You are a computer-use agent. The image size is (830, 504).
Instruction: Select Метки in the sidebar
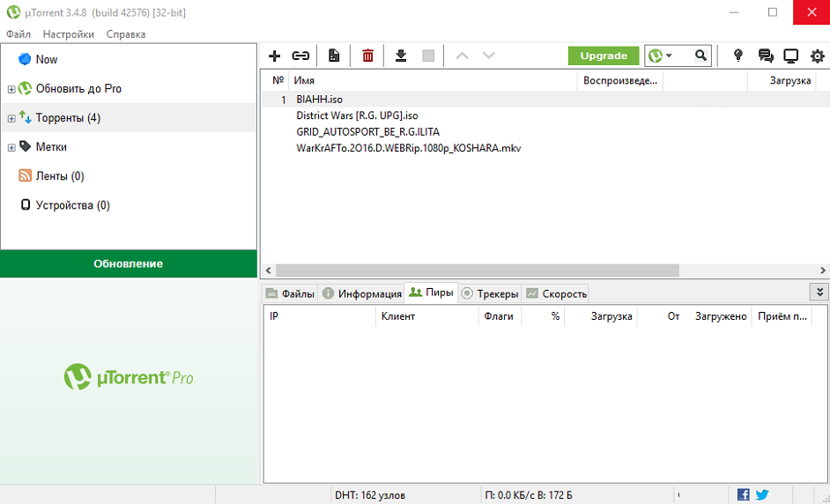pos(51,146)
